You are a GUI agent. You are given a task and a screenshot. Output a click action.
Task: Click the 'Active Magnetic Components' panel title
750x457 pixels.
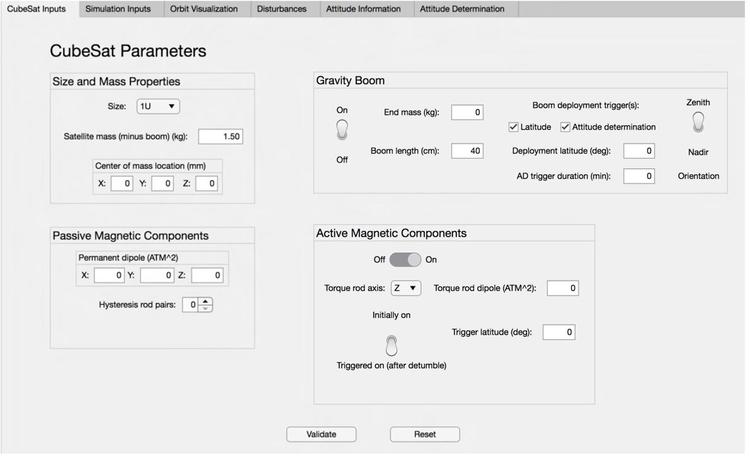point(391,233)
